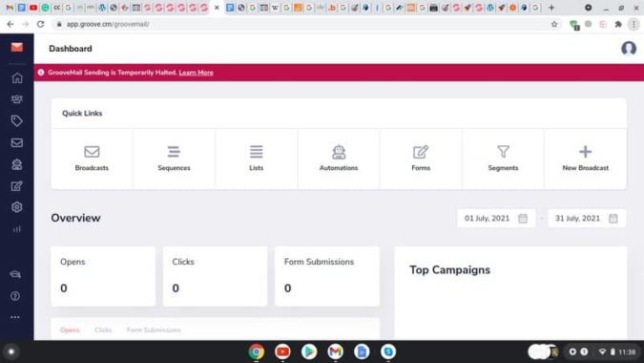The width and height of the screenshot is (644, 363).
Task: Pick end date 31 July, 2021
Action: [587, 219]
